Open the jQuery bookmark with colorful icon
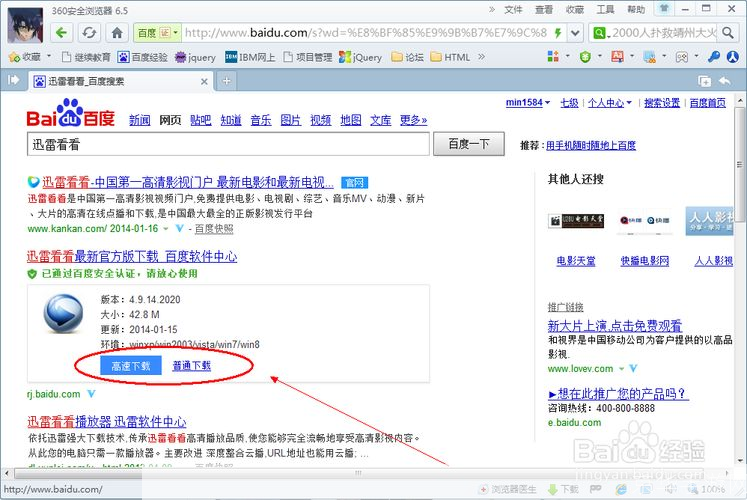This screenshot has width=747, height=500. (361, 57)
